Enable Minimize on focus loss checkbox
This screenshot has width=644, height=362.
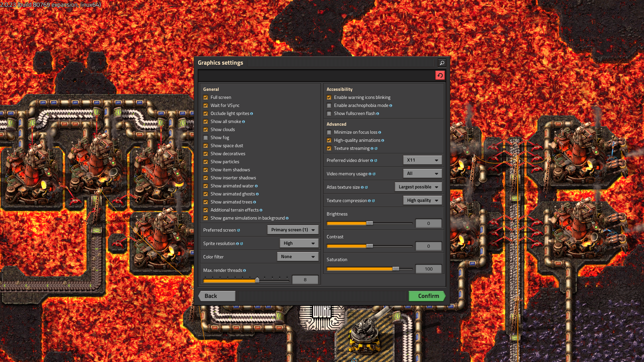(329, 132)
